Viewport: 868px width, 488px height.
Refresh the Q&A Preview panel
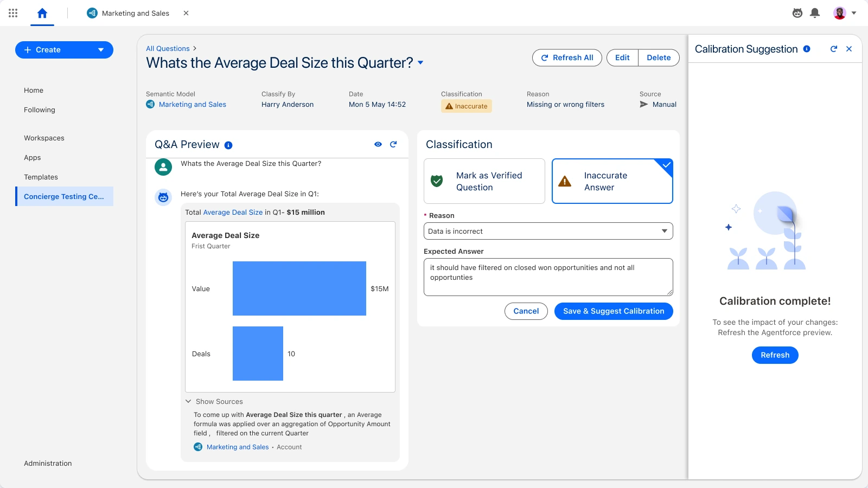(393, 144)
